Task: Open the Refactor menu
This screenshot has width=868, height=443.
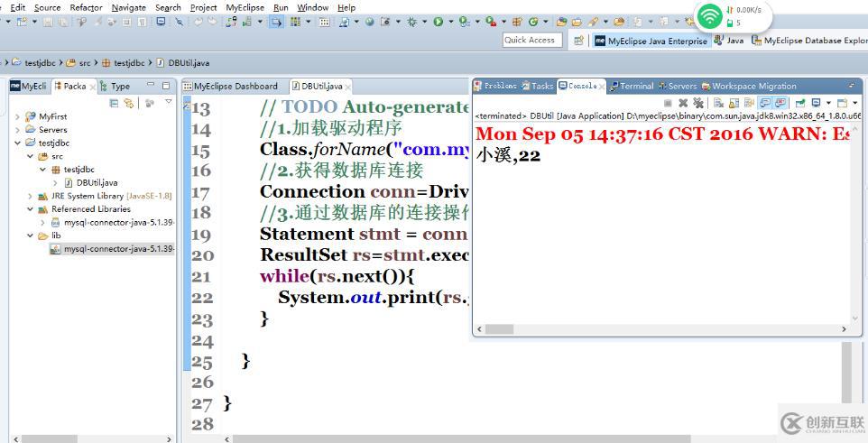Action: point(86,8)
